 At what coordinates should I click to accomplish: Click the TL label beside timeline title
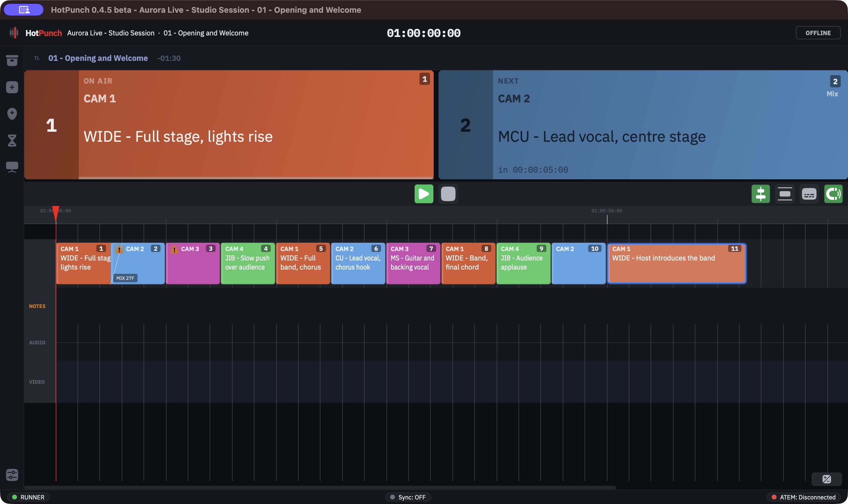click(37, 58)
